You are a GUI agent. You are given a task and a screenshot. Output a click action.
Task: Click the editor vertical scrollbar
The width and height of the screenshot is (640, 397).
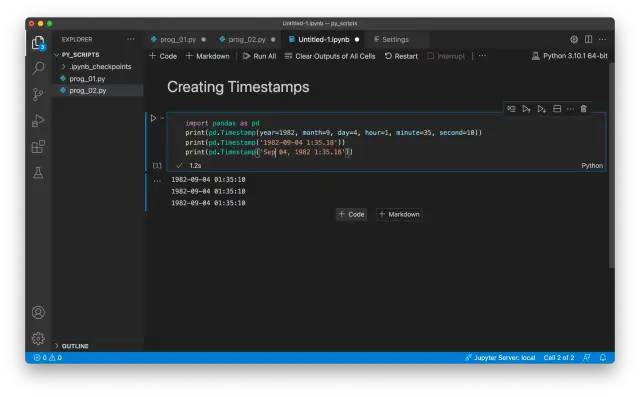tap(611, 165)
